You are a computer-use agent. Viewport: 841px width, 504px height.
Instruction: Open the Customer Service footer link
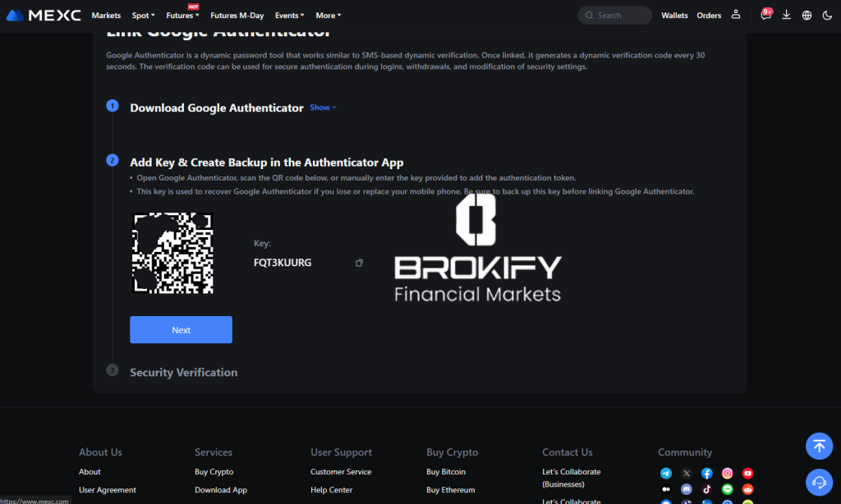pyautogui.click(x=341, y=472)
